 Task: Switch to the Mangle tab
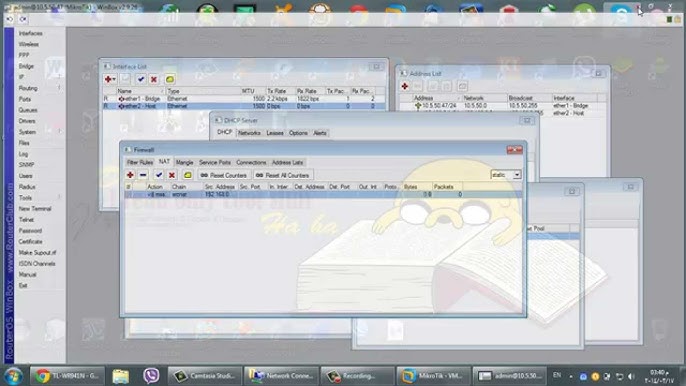point(184,162)
